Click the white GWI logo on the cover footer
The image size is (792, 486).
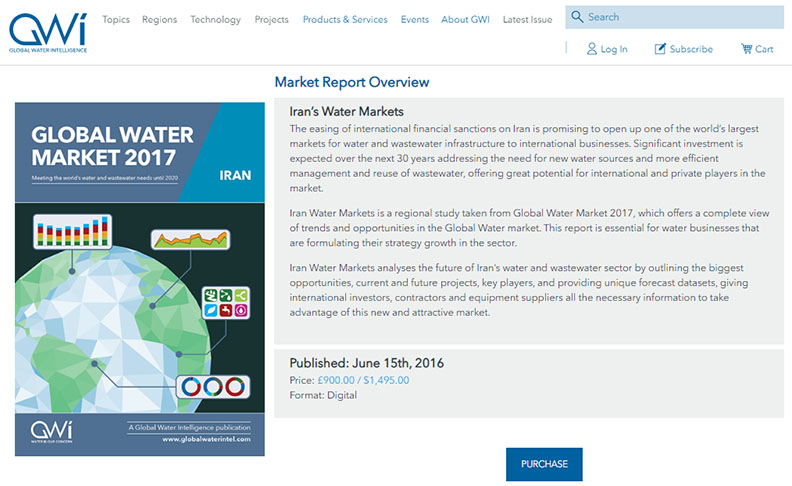click(x=52, y=432)
